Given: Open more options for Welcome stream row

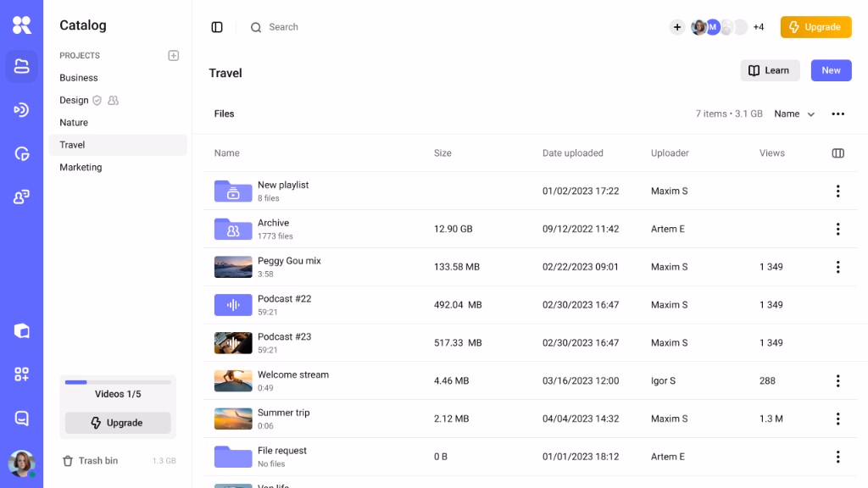Looking at the screenshot, I should pyautogui.click(x=838, y=380).
